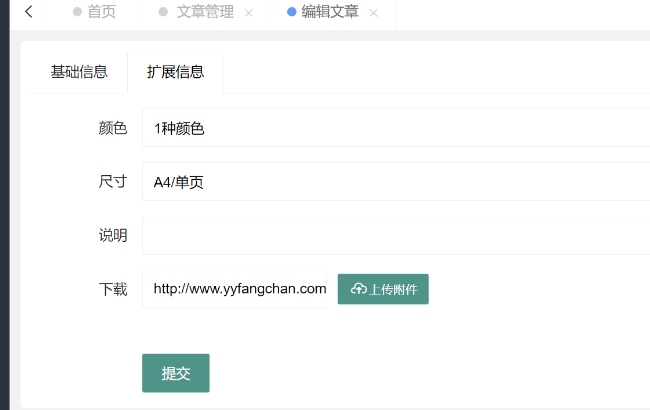Click the 下载 field label
Image resolution: width=650 pixels, height=410 pixels.
[113, 289]
